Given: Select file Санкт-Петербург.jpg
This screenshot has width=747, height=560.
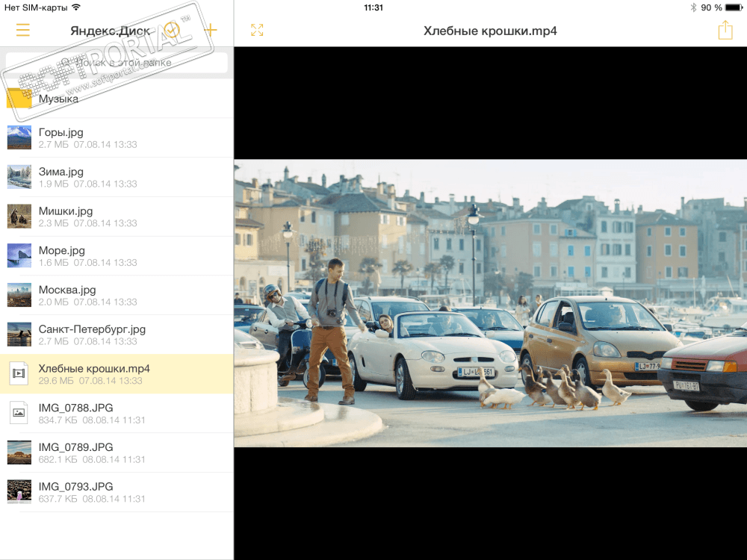Looking at the screenshot, I should [117, 335].
